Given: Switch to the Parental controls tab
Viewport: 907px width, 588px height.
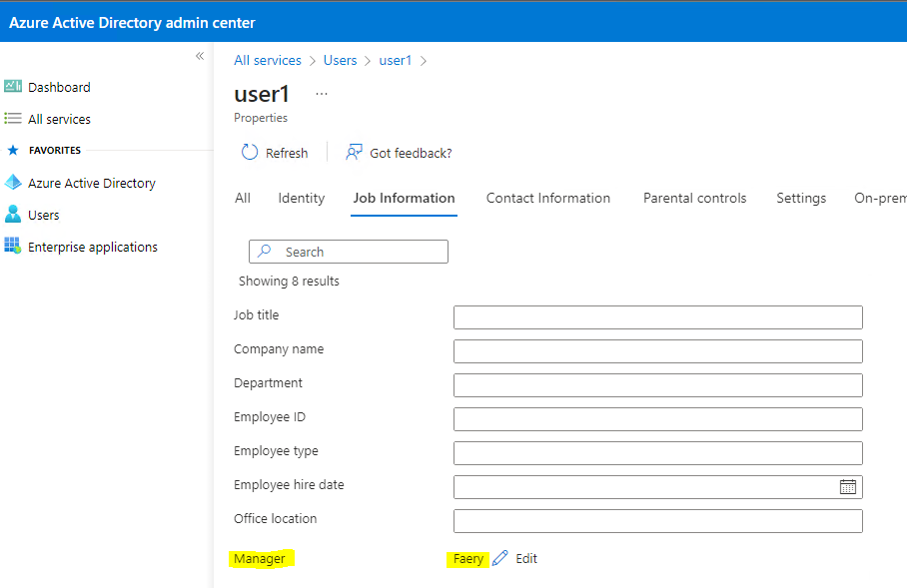Looking at the screenshot, I should click(694, 198).
